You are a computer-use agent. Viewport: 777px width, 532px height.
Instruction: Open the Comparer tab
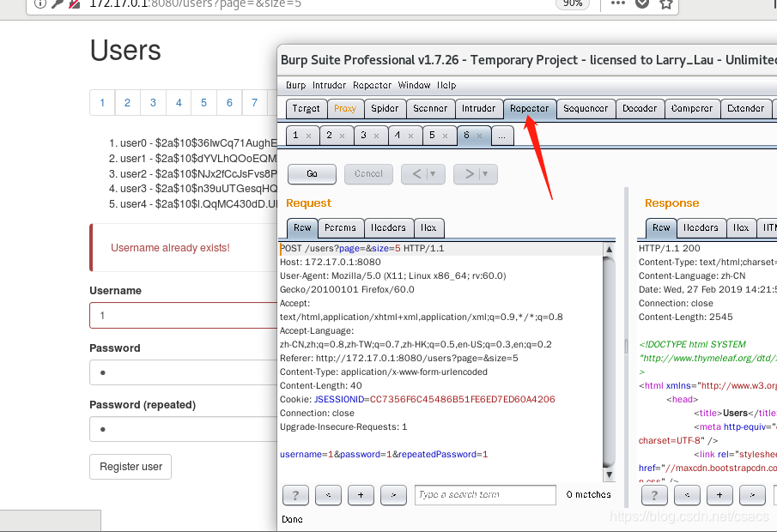(x=692, y=108)
